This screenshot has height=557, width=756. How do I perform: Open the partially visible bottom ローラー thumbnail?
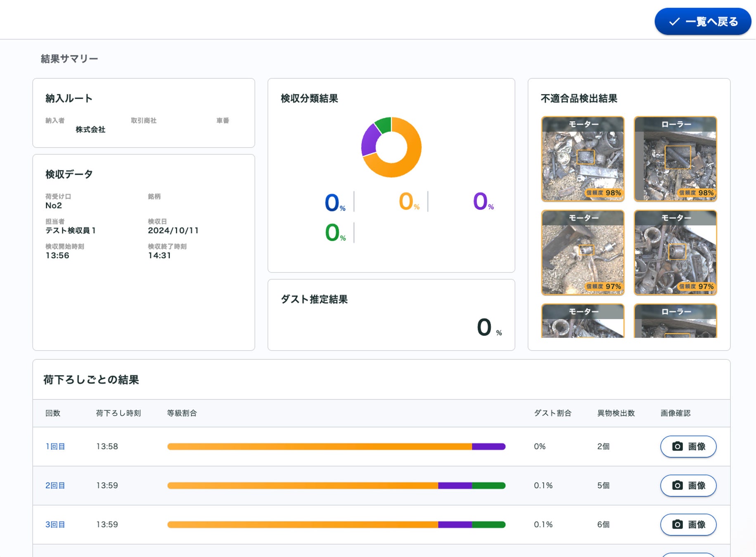(x=675, y=321)
